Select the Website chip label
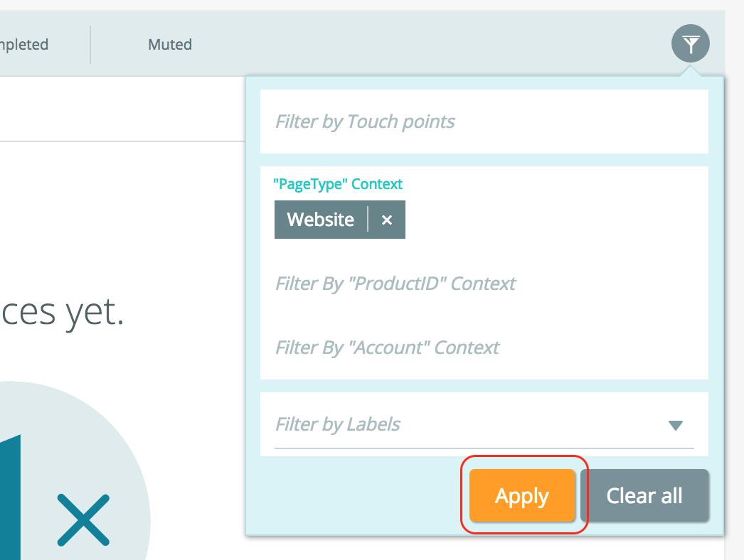 pos(320,220)
